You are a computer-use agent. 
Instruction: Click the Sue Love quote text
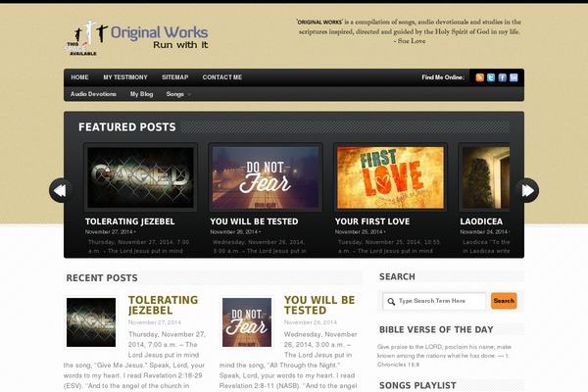(409, 31)
